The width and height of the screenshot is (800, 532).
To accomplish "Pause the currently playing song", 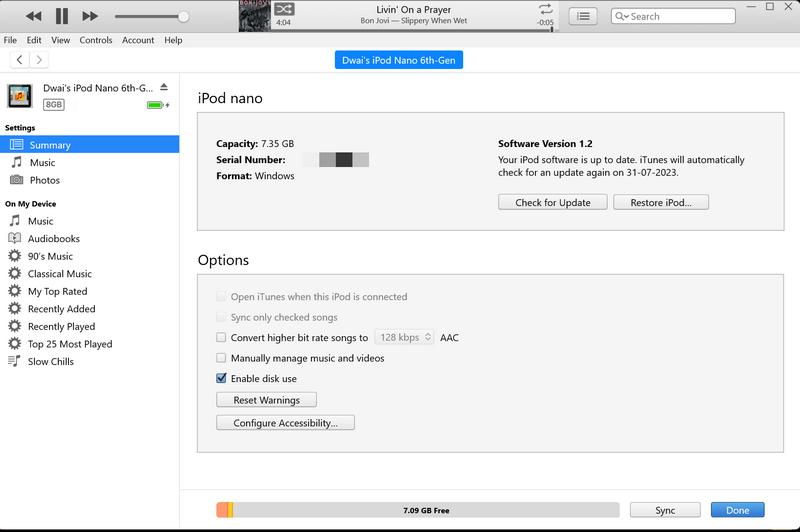I will [62, 16].
